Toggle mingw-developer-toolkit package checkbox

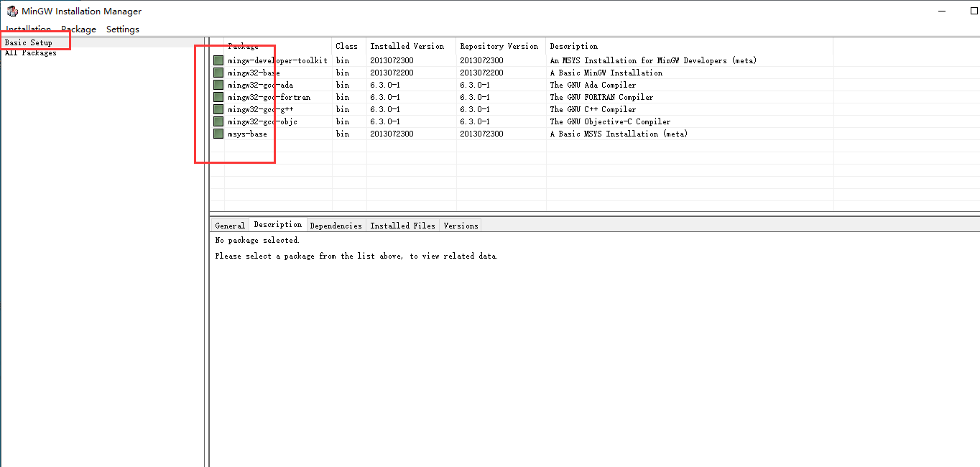pos(218,60)
